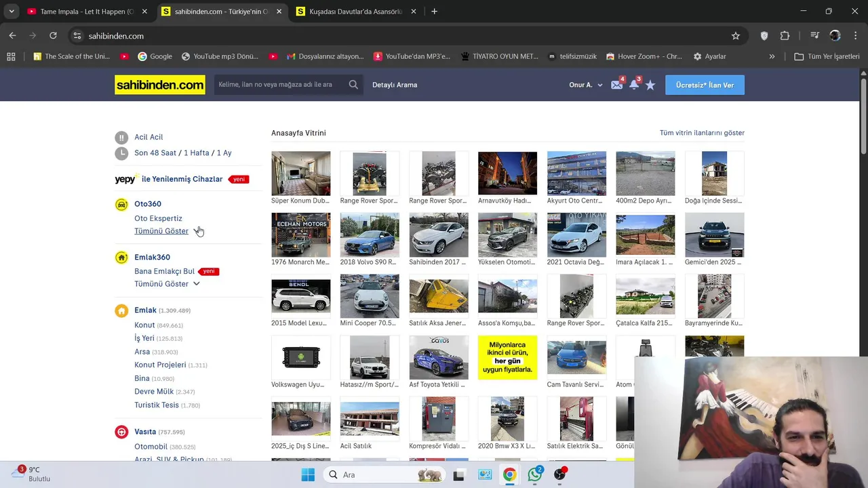Open the tab search dropdown arrow
The height and width of the screenshot is (488, 868).
pyautogui.click(x=12, y=12)
